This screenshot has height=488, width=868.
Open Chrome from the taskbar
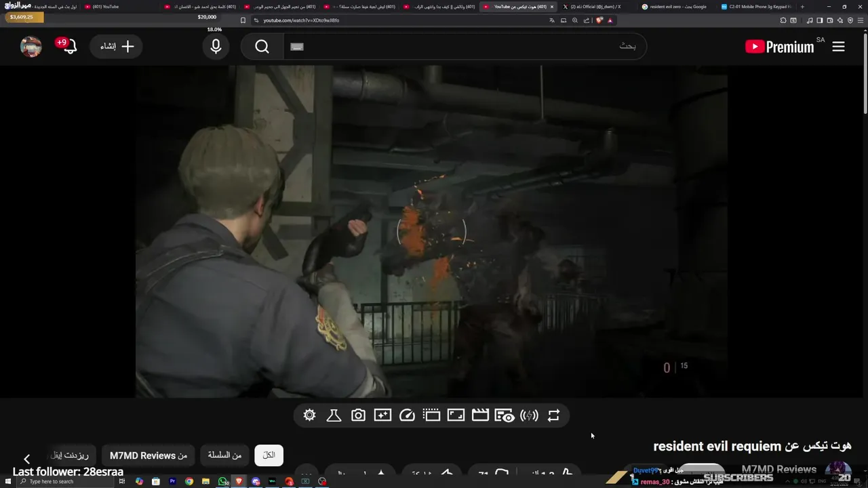point(189,481)
